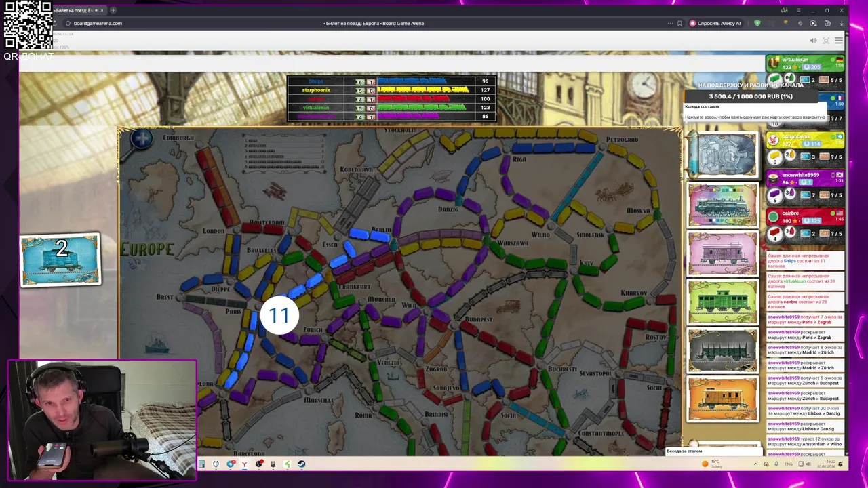Image resolution: width=868 pixels, height=488 pixels.
Task: Open the 'Беседа за столом' chat tab
Action: coord(713,451)
